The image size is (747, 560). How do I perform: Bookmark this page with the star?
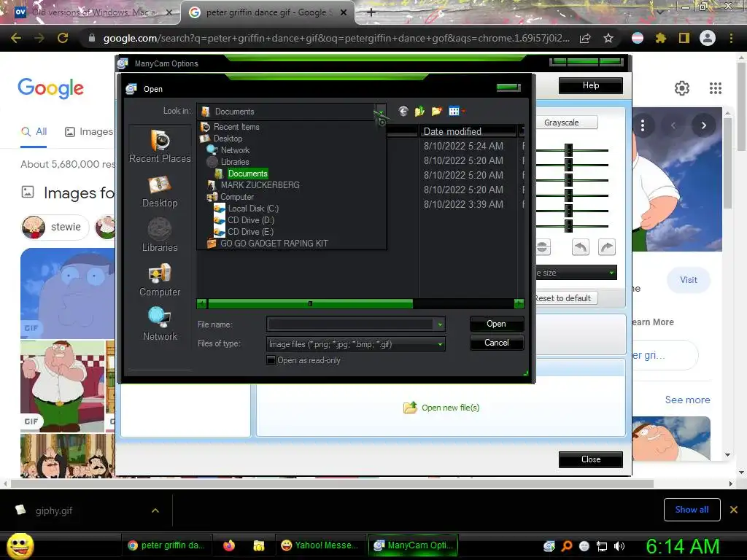[608, 38]
